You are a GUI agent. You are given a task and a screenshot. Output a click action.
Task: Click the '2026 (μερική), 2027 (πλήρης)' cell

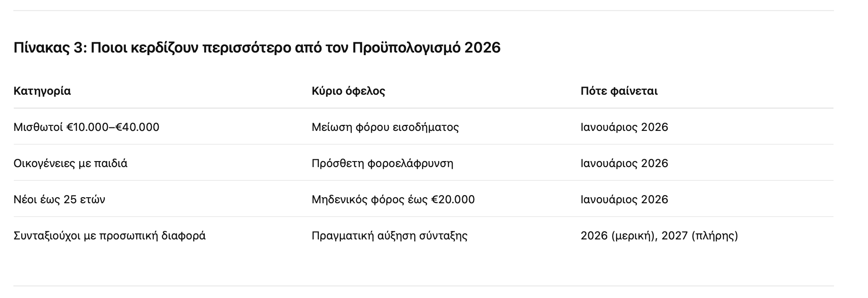point(659,236)
